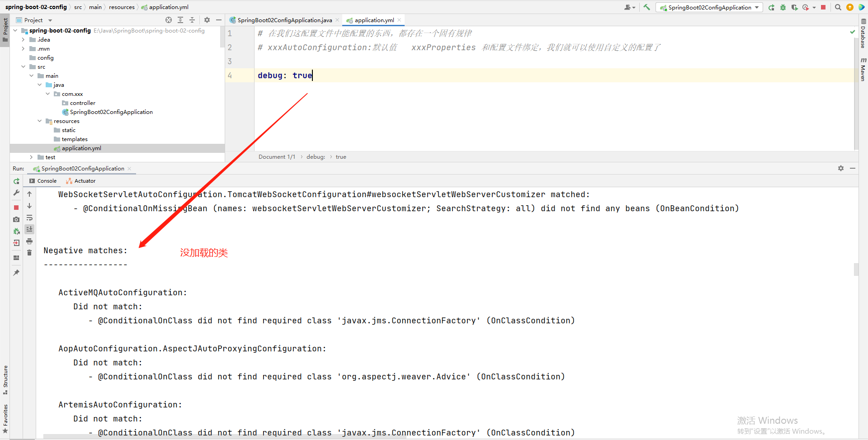
Task: Stop the application using the top toolbar stop button
Action: tap(823, 7)
